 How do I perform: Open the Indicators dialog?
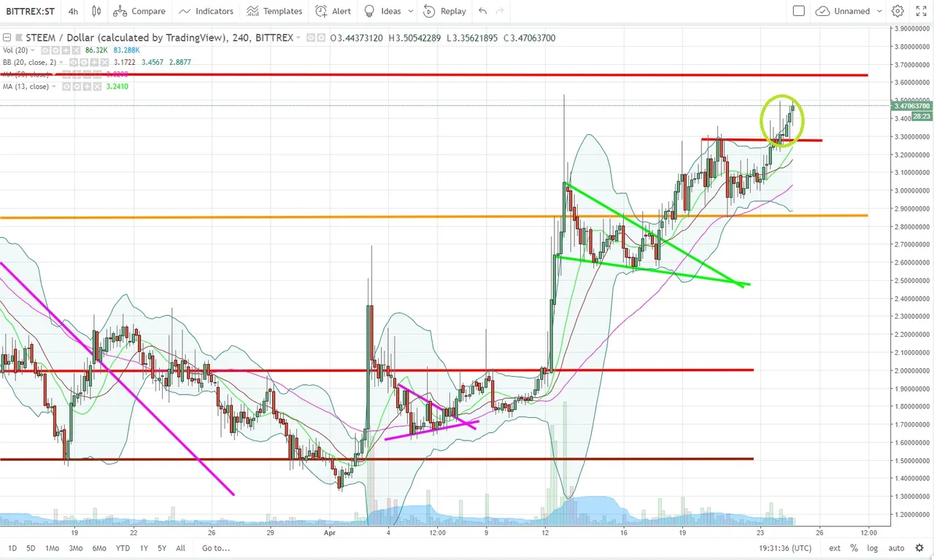click(207, 11)
